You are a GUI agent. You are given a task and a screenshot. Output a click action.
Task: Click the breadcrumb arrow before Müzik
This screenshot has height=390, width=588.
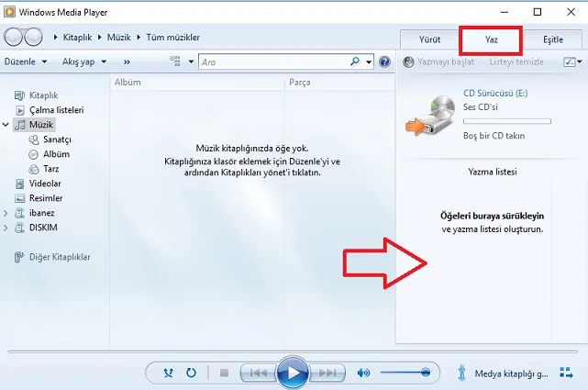pyautogui.click(x=100, y=37)
